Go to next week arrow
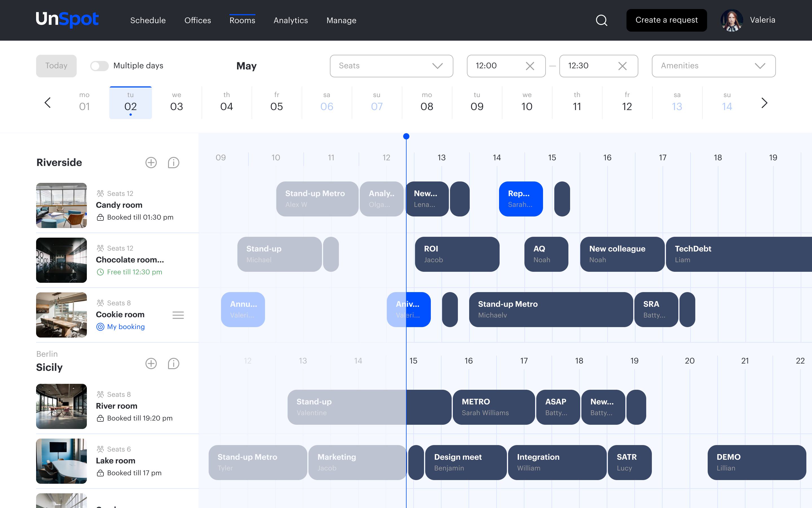 click(764, 103)
